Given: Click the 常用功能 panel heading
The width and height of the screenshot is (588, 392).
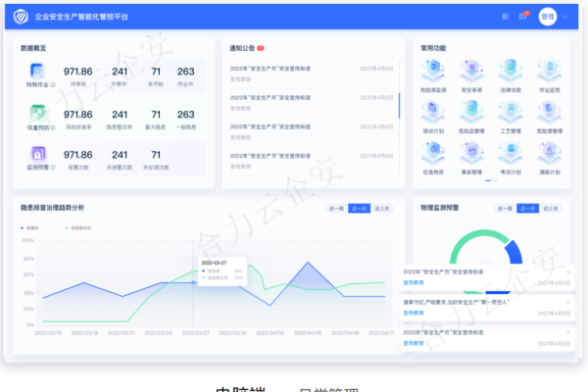Looking at the screenshot, I should point(433,48).
